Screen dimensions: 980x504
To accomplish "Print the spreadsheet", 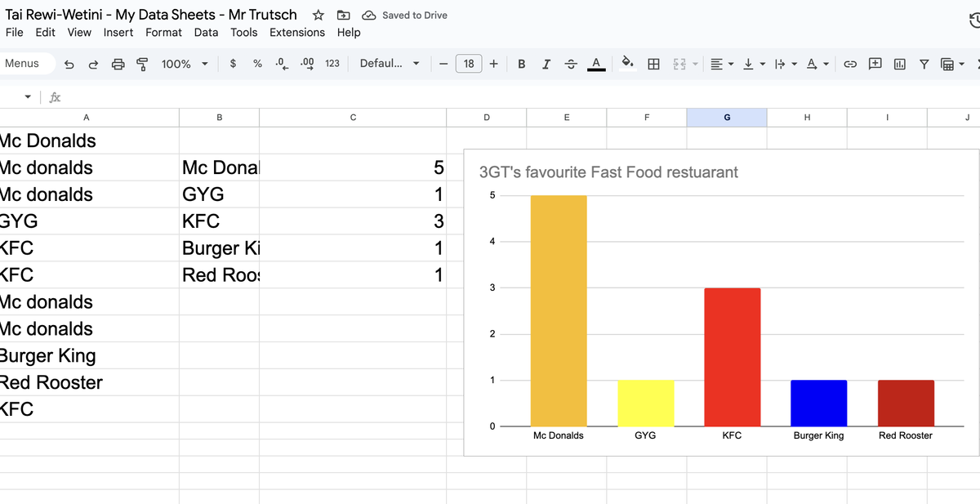I will [x=118, y=64].
